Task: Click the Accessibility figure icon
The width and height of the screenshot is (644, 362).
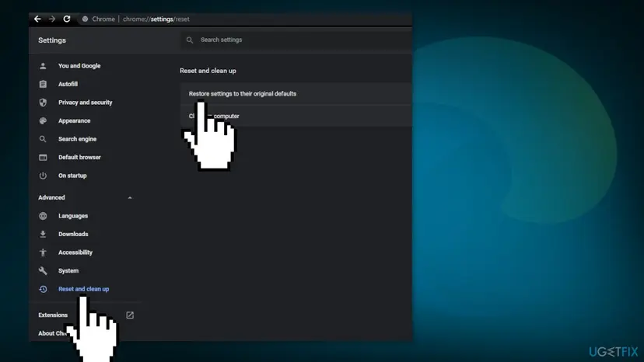Action: (x=43, y=252)
